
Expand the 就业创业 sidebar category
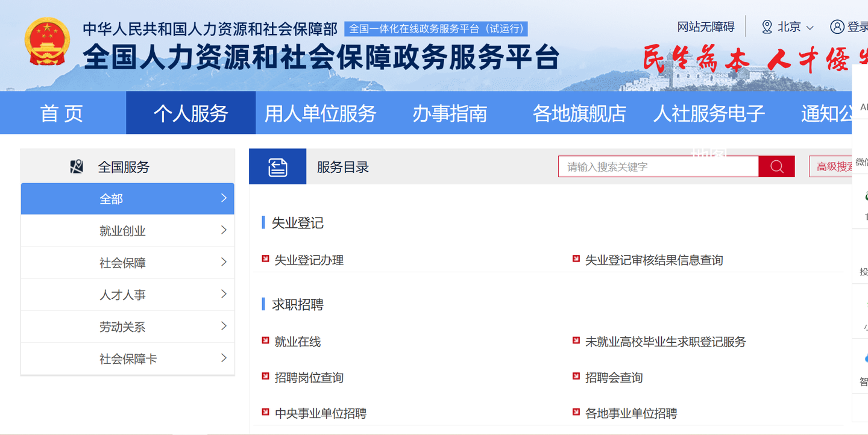coord(127,231)
